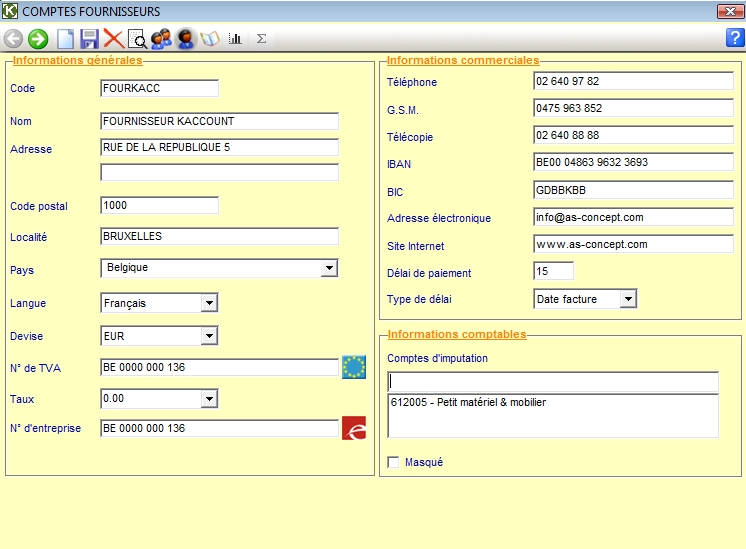Click the K application icon in title bar

10,10
